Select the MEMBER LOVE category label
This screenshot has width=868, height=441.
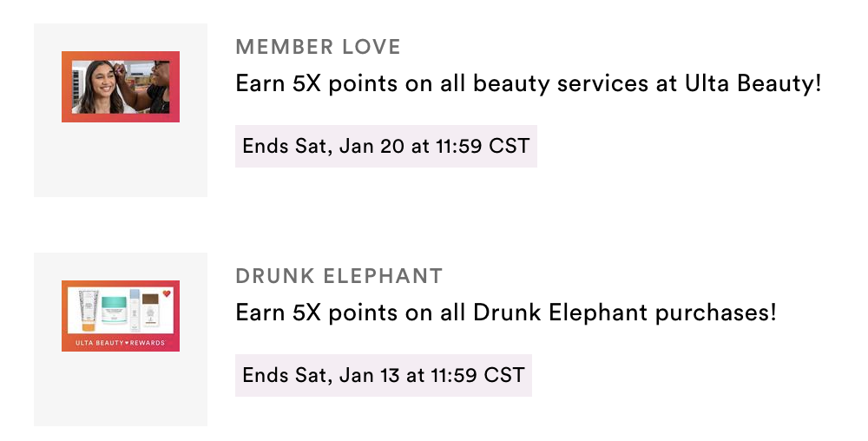(x=318, y=47)
